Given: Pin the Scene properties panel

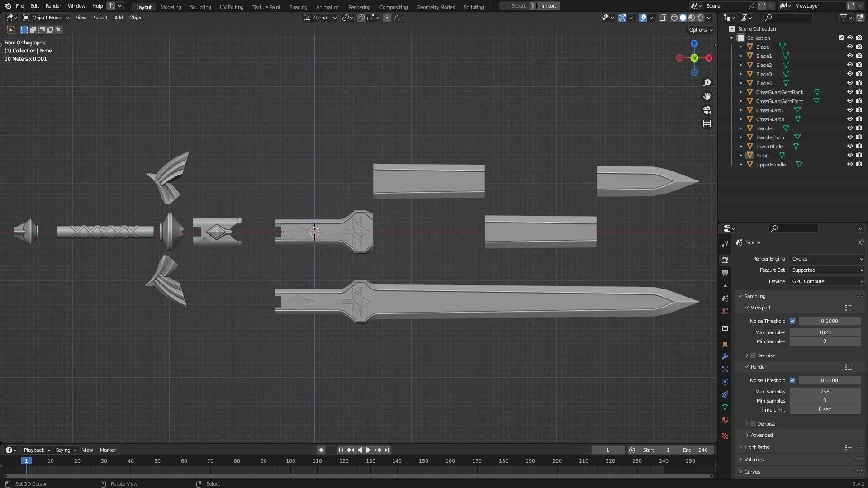Looking at the screenshot, I should (x=860, y=242).
